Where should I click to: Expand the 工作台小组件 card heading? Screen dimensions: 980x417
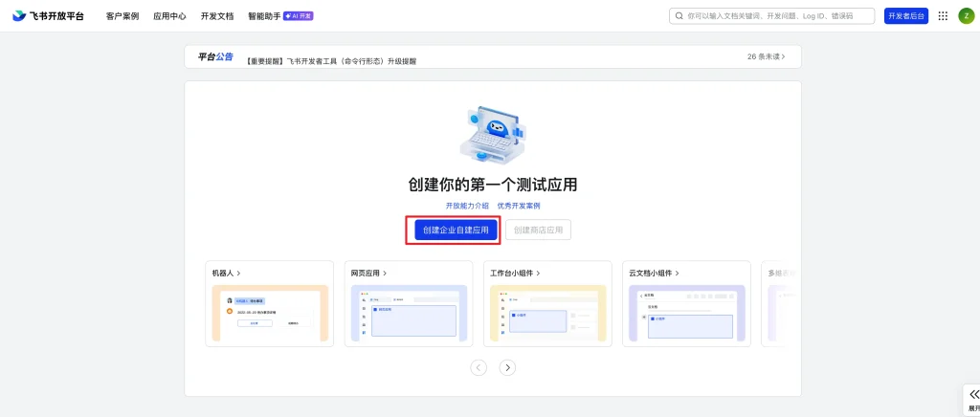(515, 273)
